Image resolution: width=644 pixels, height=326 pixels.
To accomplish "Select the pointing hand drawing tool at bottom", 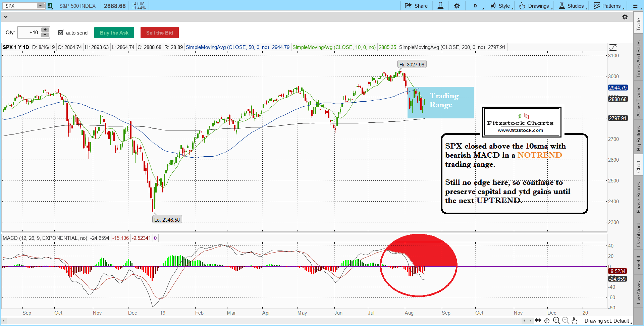I will [575, 321].
